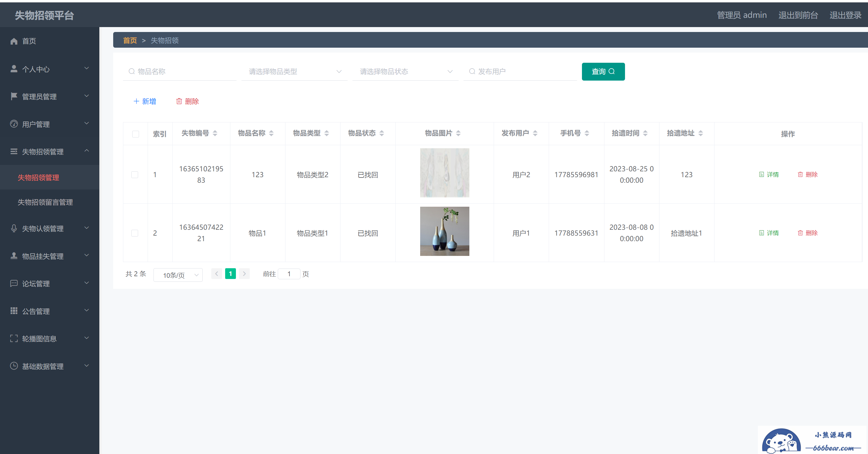Open 详情 for item 123

click(769, 175)
